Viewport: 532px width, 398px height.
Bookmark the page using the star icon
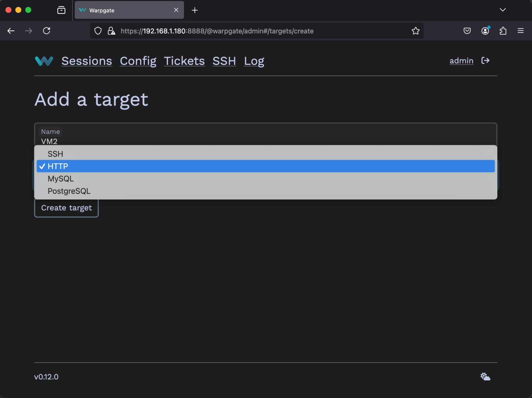click(415, 31)
